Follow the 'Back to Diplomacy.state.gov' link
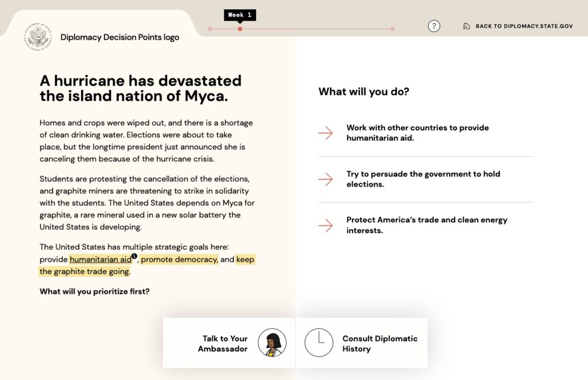 [524, 26]
